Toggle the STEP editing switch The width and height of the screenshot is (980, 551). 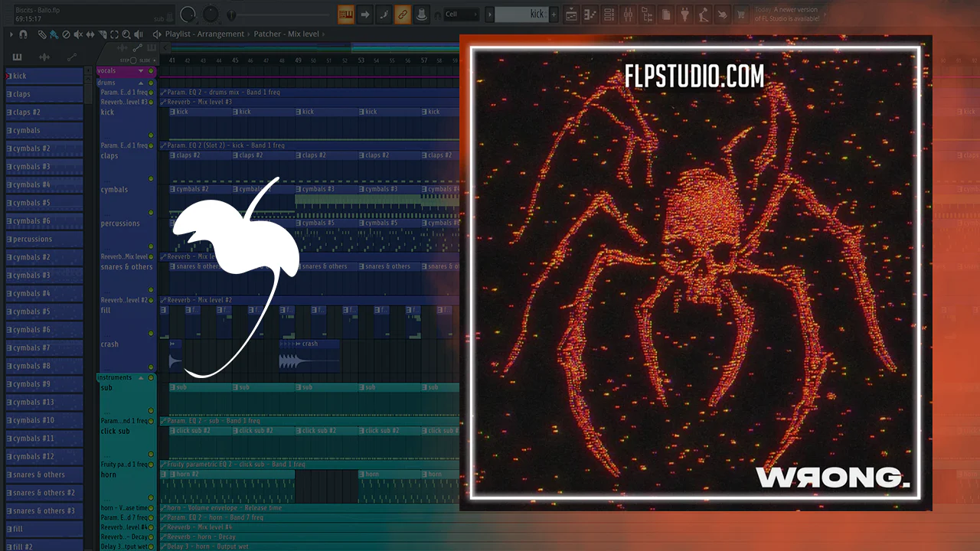(133, 60)
